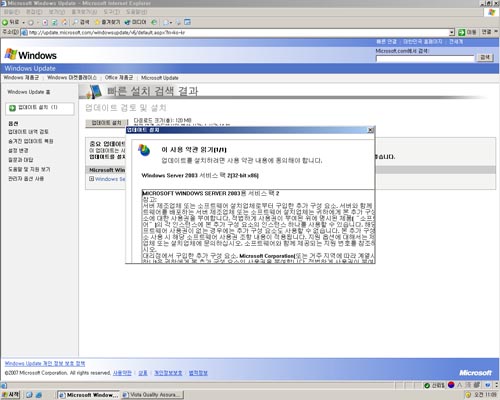500x400 pixels.
Task: Open the 대한민국 홈페이지 header link
Action: tap(423, 42)
